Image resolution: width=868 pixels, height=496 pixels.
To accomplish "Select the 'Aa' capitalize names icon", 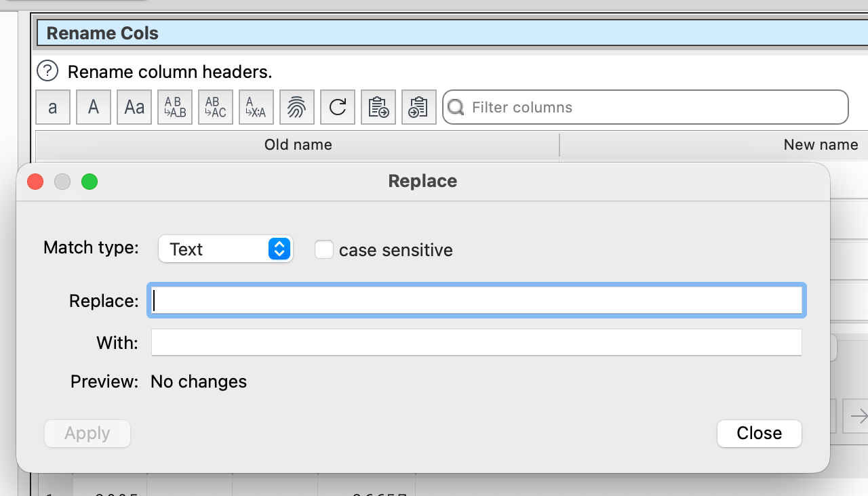I will [134, 108].
